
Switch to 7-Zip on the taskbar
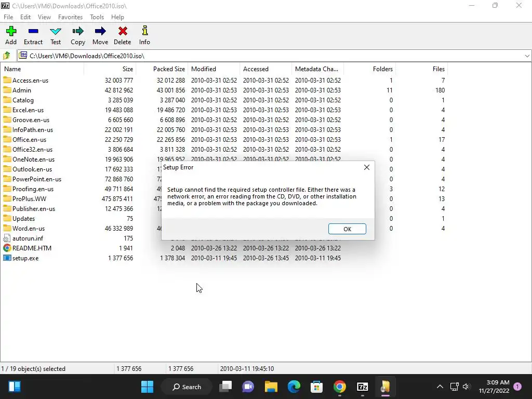point(362,387)
